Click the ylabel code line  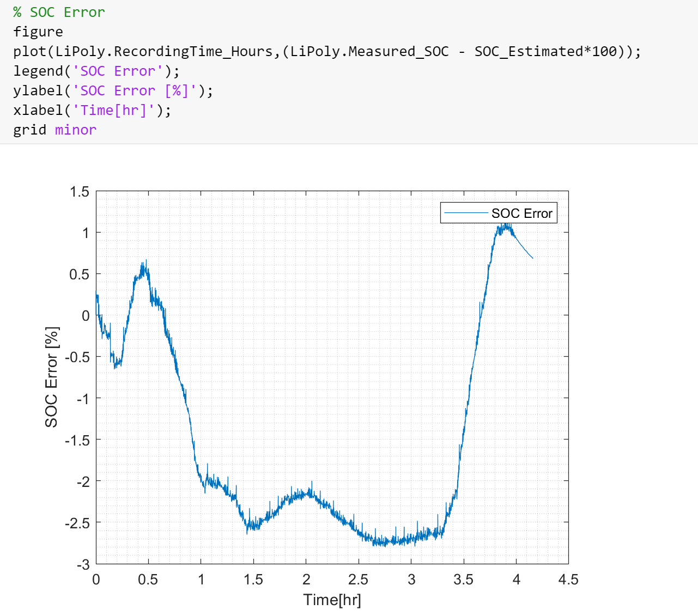[x=113, y=90]
